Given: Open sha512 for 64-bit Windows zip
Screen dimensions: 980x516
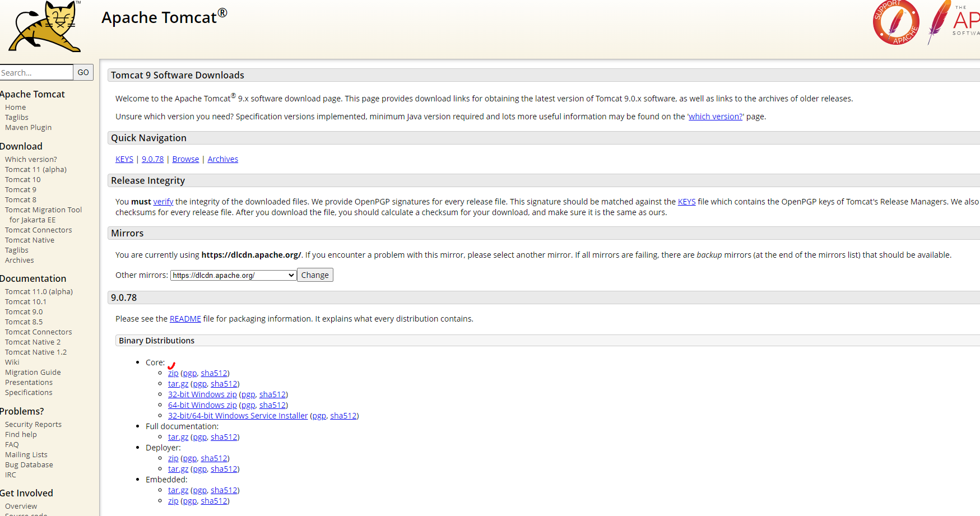Looking at the screenshot, I should (x=272, y=405).
